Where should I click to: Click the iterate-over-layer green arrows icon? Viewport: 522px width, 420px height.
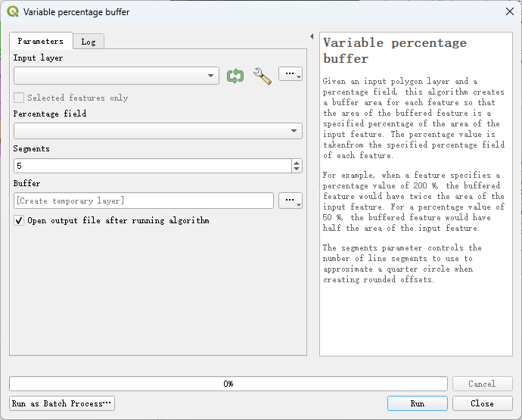(x=235, y=76)
